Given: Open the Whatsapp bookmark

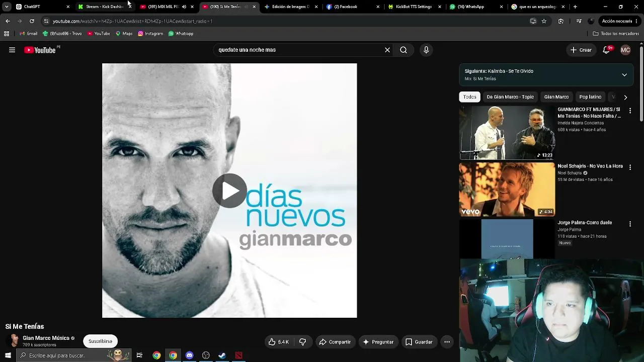Looking at the screenshot, I should [181, 34].
